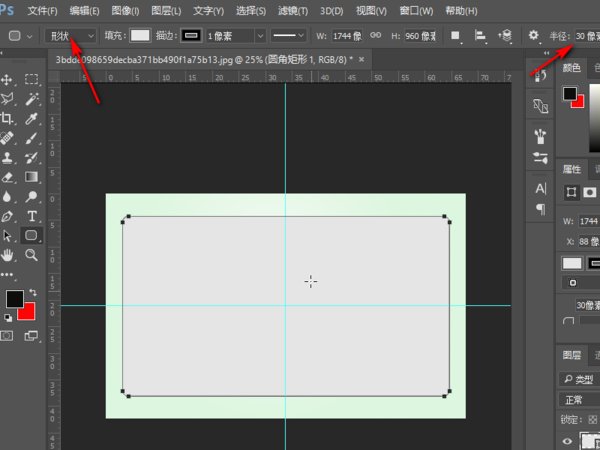Select the Rounded Rectangle shape tool
Image resolution: width=600 pixels, height=450 pixels.
32,235
